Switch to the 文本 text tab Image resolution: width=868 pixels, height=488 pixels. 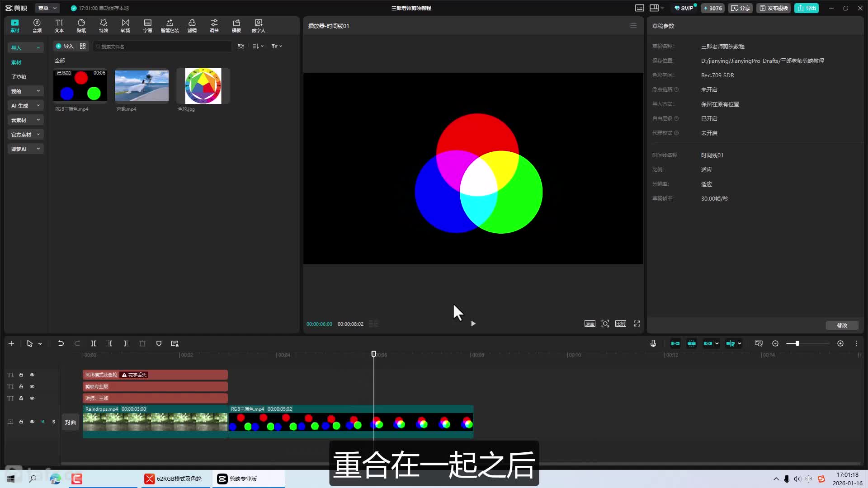pos(59,26)
